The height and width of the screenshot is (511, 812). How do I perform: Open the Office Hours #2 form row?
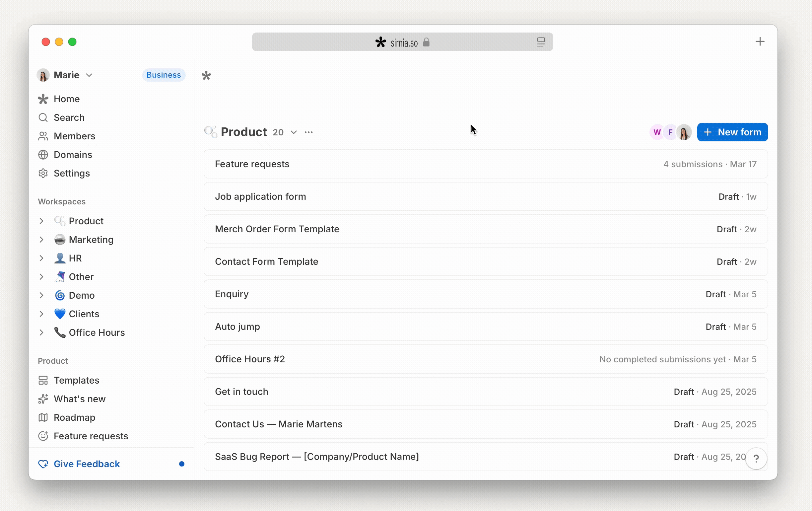[x=486, y=359]
